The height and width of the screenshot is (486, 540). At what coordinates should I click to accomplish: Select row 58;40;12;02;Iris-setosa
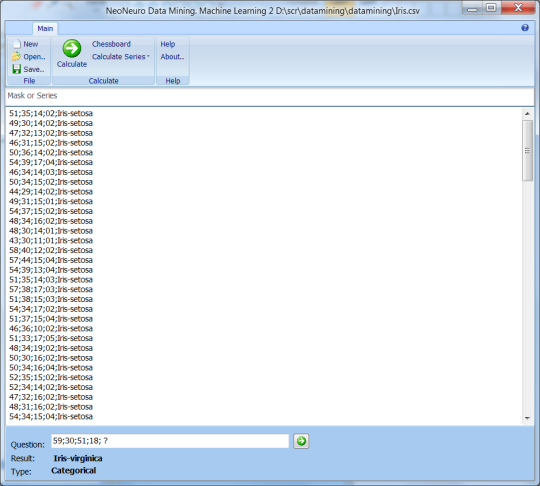pyautogui.click(x=51, y=250)
